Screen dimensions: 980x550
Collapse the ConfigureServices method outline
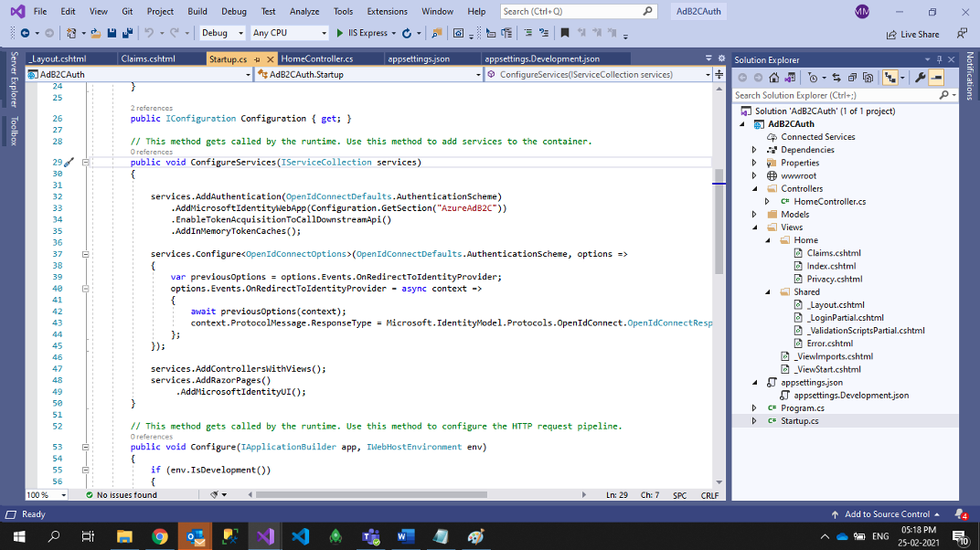tap(85, 163)
